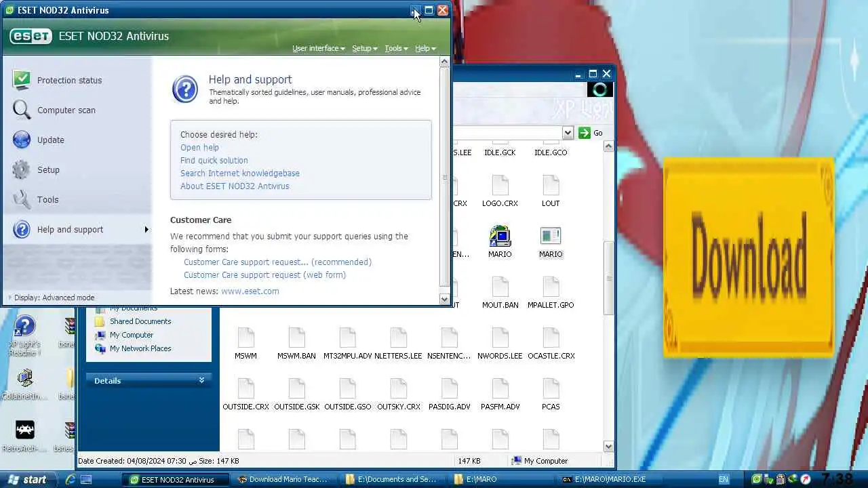Open the Computer scan magnifier icon
Screen dimensions: 868x488
coord(22,110)
